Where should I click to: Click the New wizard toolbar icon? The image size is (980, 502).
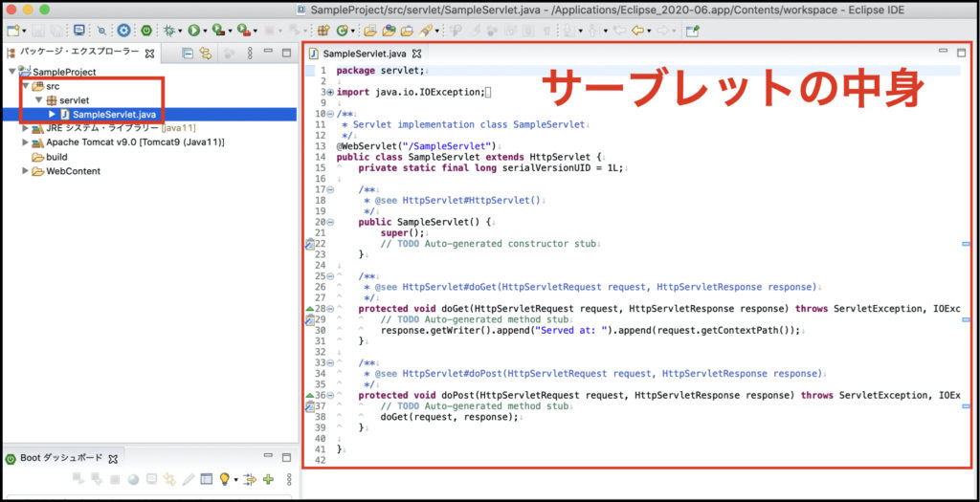pyautogui.click(x=13, y=30)
